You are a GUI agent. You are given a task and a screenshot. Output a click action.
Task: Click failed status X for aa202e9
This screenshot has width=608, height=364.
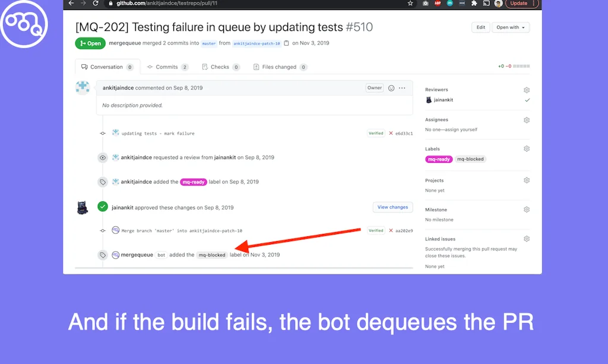(x=391, y=230)
